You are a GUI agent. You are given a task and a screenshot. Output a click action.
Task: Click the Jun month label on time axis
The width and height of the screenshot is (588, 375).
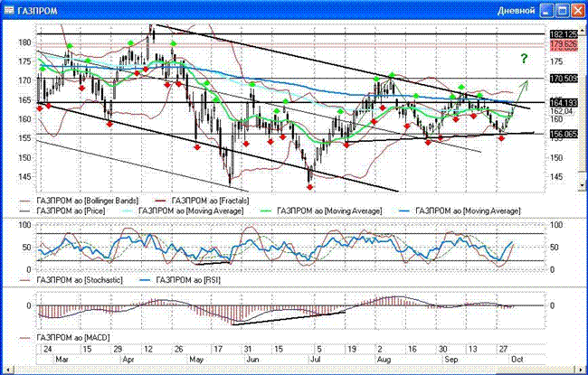pos(253,360)
